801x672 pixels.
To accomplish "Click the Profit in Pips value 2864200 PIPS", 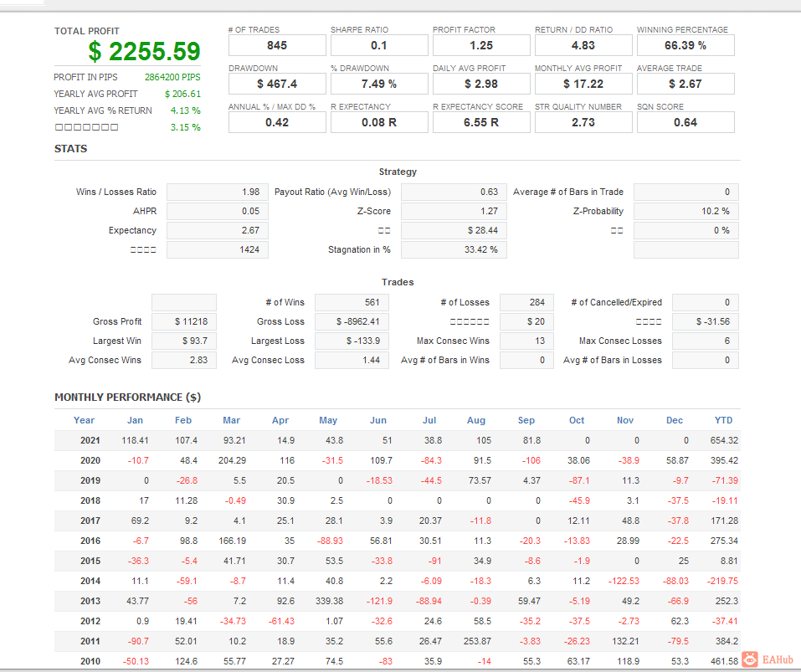I will 172,77.
